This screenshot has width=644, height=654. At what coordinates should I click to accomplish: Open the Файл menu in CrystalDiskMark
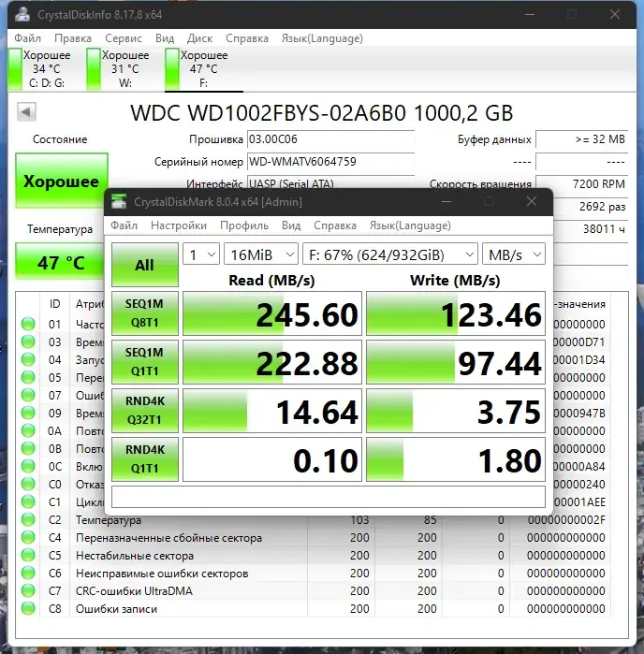(x=124, y=225)
